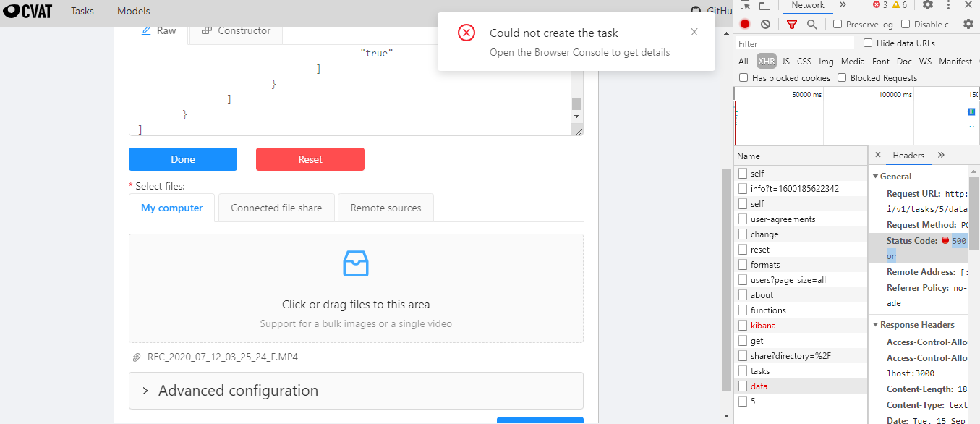Clear the network log using the clear icon
Screen dimensions: 980x424
click(x=765, y=24)
